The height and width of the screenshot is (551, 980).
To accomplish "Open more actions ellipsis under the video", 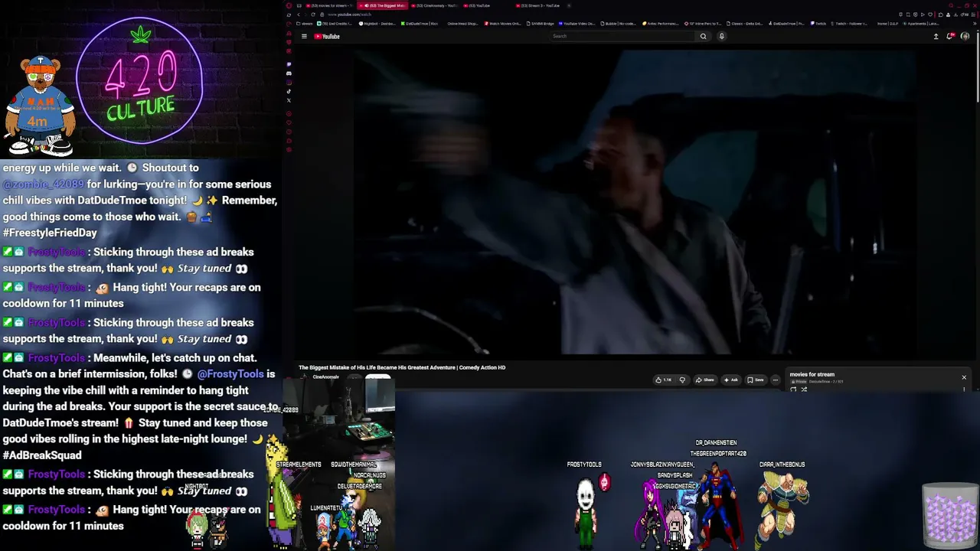I will coord(775,380).
